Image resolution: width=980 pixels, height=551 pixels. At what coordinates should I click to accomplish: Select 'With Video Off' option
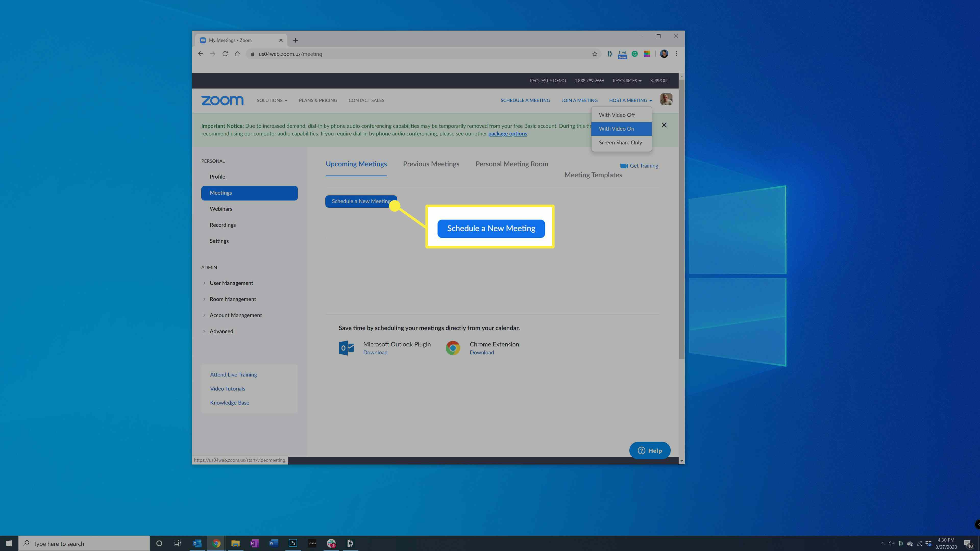coord(617,114)
